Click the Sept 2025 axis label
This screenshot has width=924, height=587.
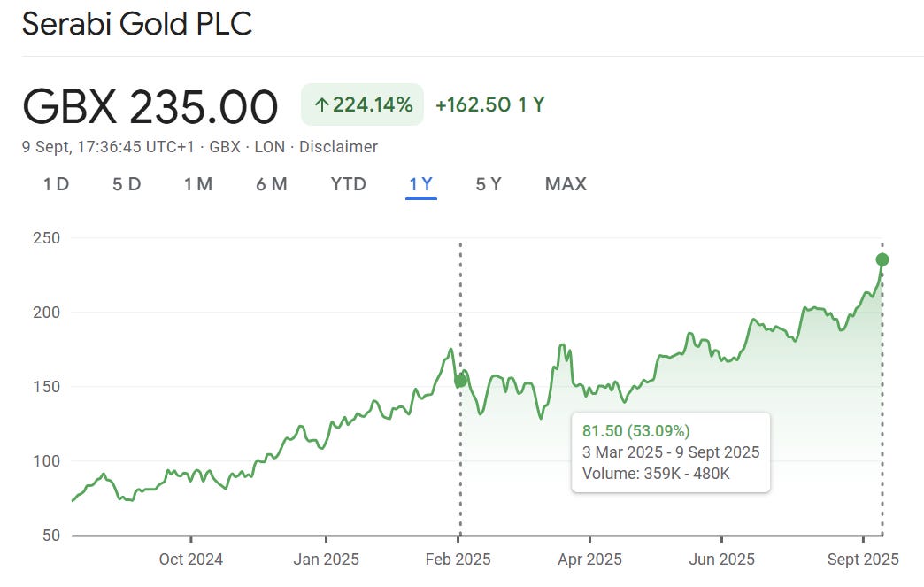(x=863, y=560)
